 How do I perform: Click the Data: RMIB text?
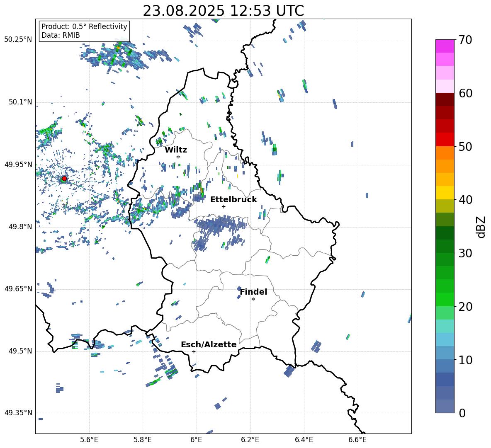coord(61,35)
